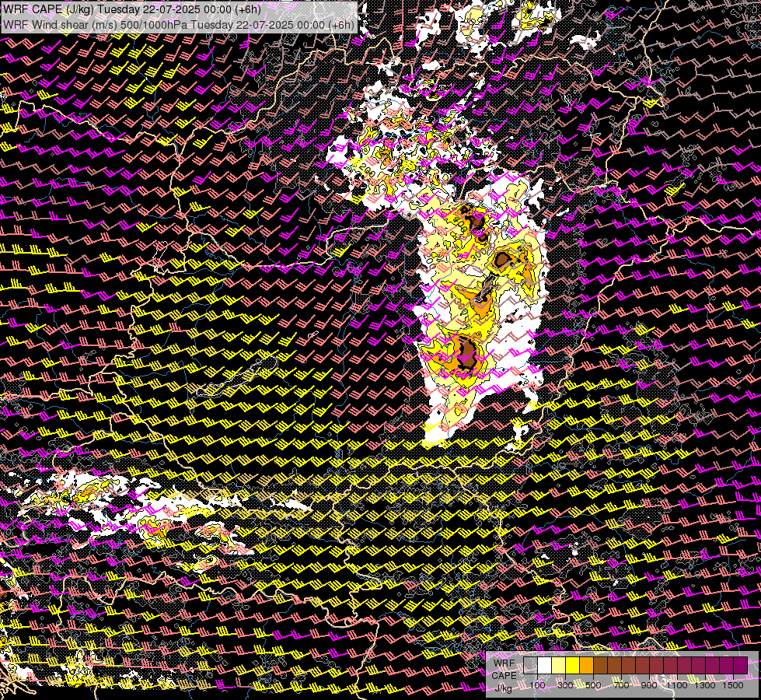Click the 300 legend value label

coord(565,685)
